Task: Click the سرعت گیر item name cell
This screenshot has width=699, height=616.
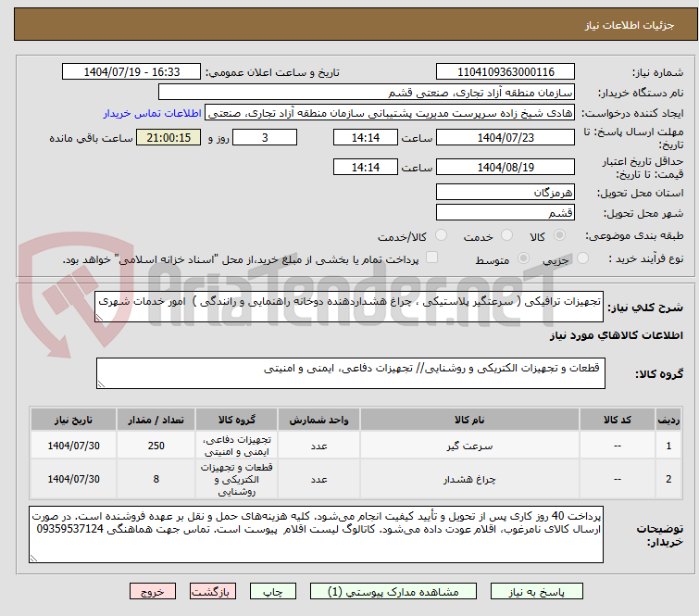Action: tap(469, 446)
